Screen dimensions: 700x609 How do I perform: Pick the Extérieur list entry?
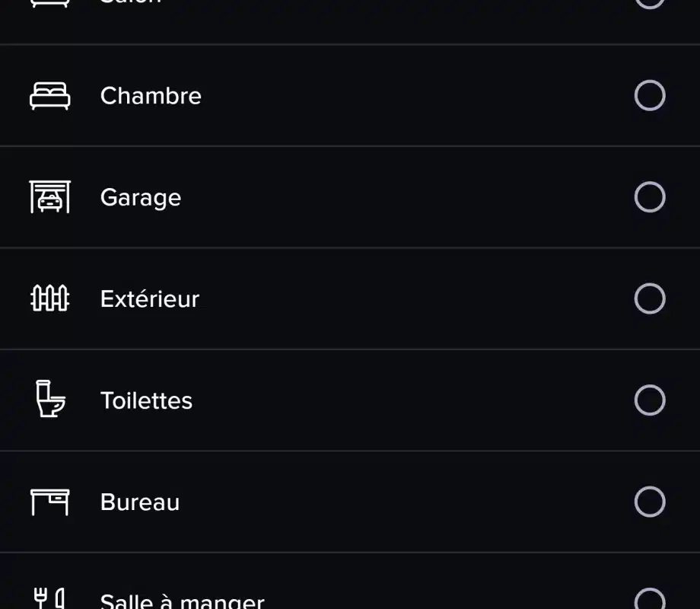coord(350,298)
